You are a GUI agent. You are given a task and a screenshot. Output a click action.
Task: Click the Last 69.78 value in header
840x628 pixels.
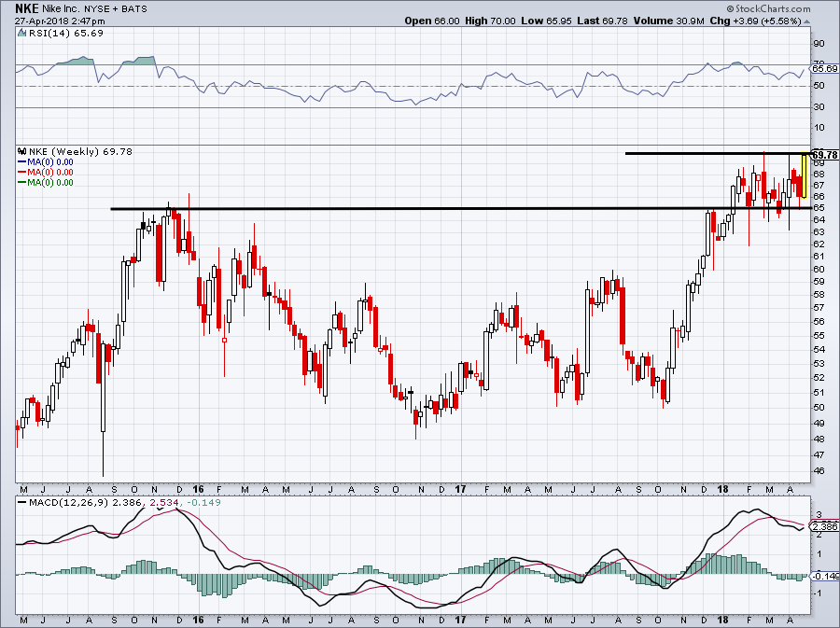tap(602, 21)
